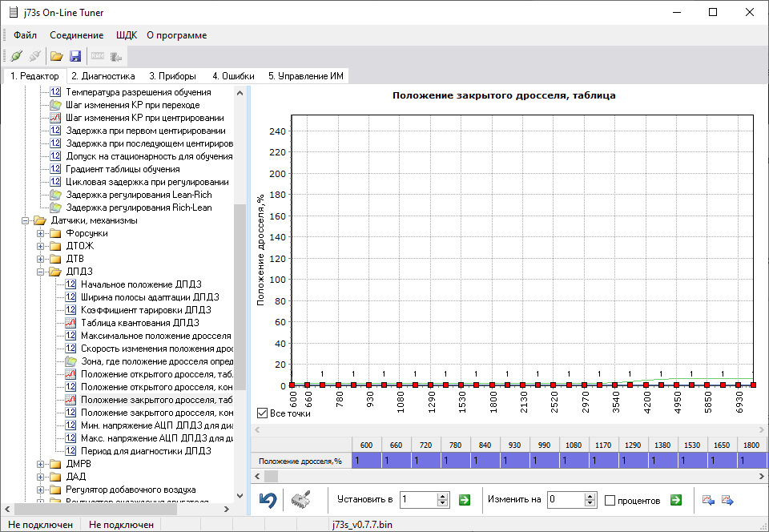Click the RAM toolbar icon
This screenshot has height=532, width=769.
coord(98,56)
